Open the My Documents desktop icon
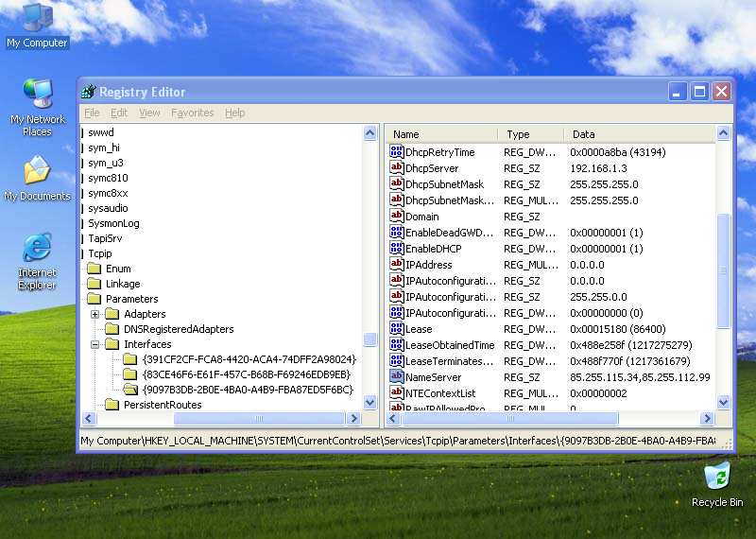756x539 pixels. coord(37,178)
